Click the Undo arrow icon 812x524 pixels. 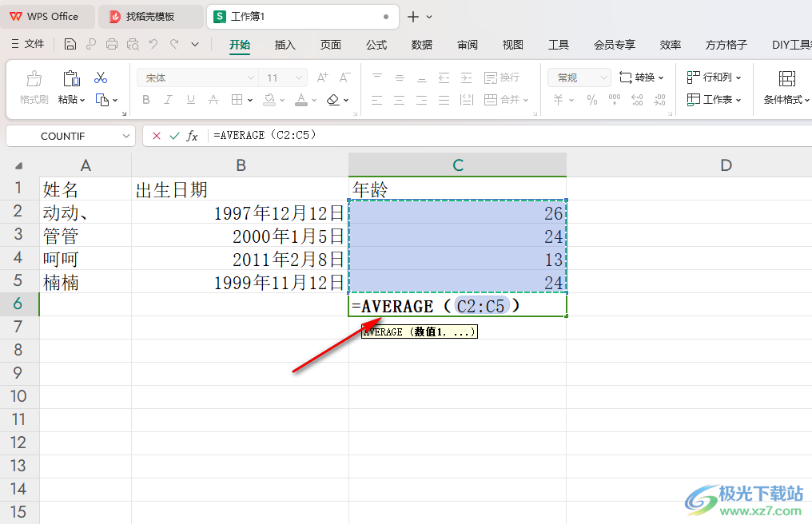153,45
